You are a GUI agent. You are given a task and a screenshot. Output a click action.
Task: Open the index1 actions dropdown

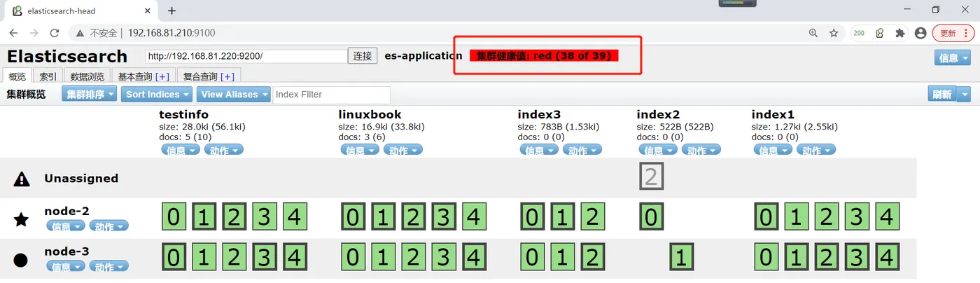[815, 150]
